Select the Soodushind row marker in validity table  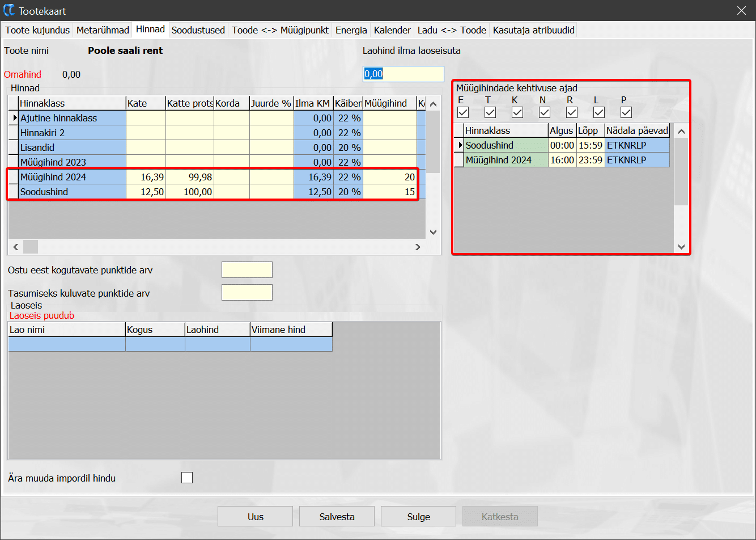coord(459,146)
